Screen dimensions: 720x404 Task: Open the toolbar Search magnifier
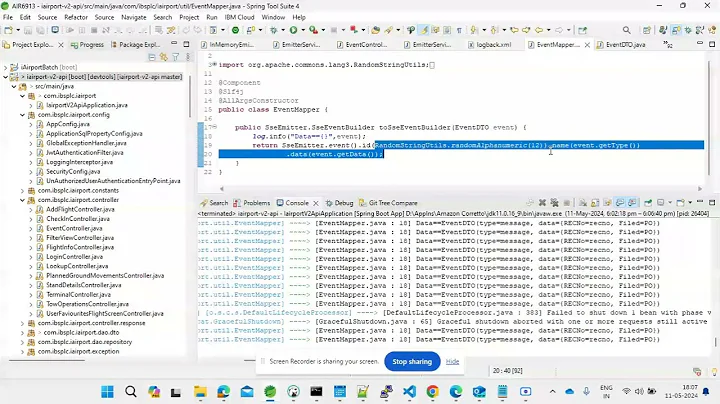coord(626,30)
